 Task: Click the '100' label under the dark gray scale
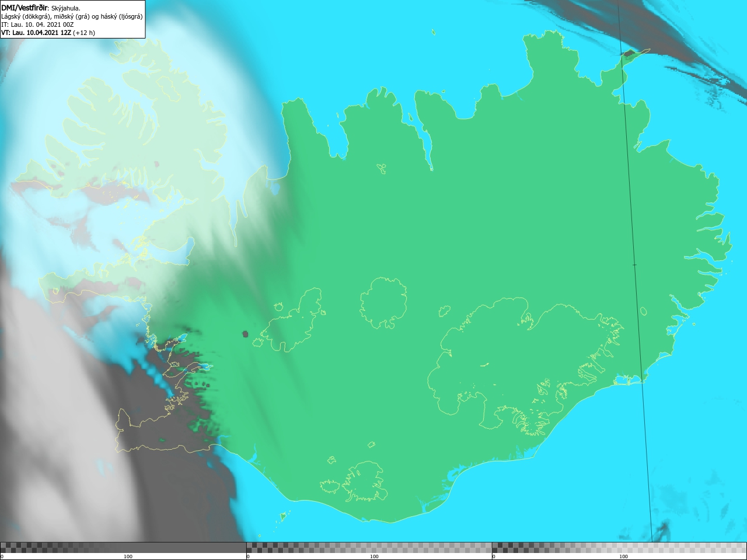[128, 556]
